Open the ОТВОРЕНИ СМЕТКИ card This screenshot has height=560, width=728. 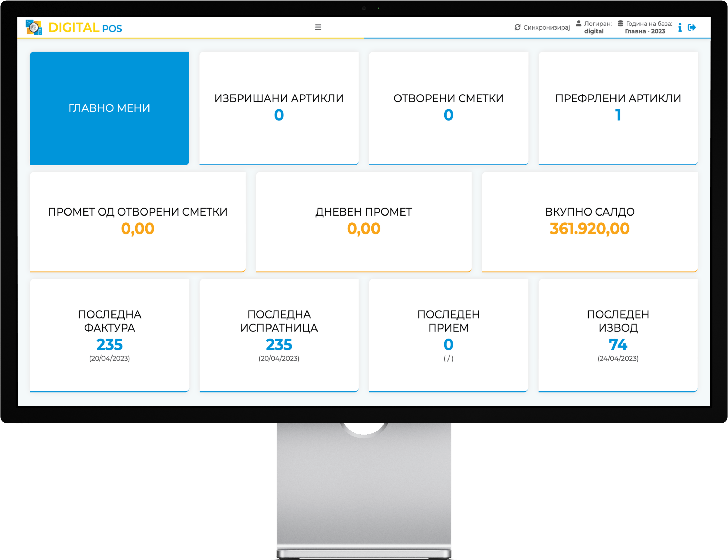click(448, 108)
